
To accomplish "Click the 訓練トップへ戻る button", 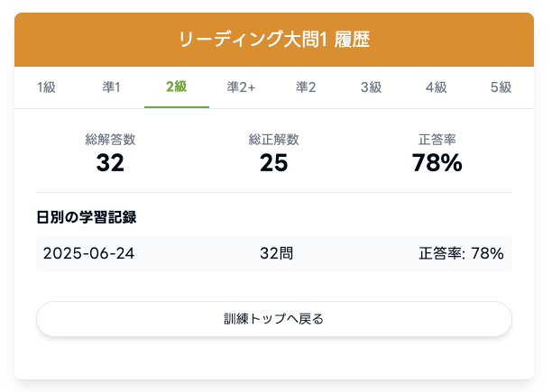I will pos(274,319).
